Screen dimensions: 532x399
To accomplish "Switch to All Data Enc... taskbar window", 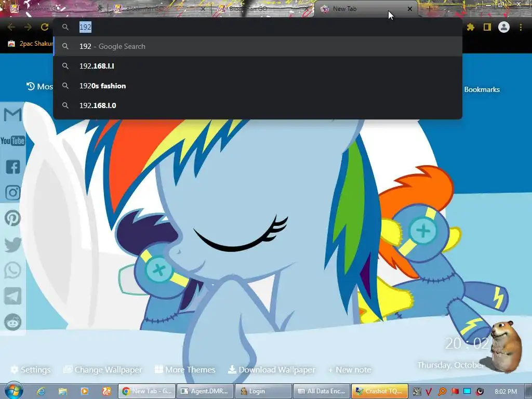I will [x=322, y=391].
